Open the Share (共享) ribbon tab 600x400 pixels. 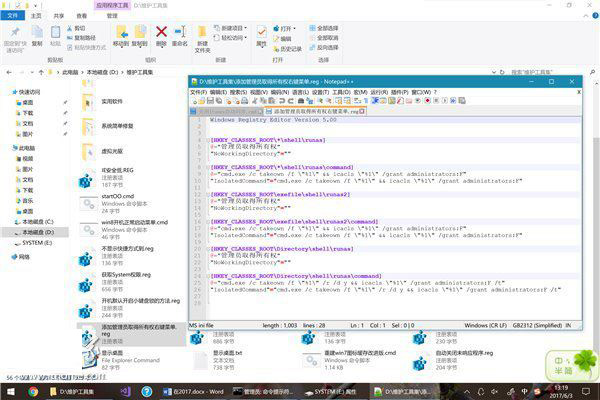[x=56, y=16]
